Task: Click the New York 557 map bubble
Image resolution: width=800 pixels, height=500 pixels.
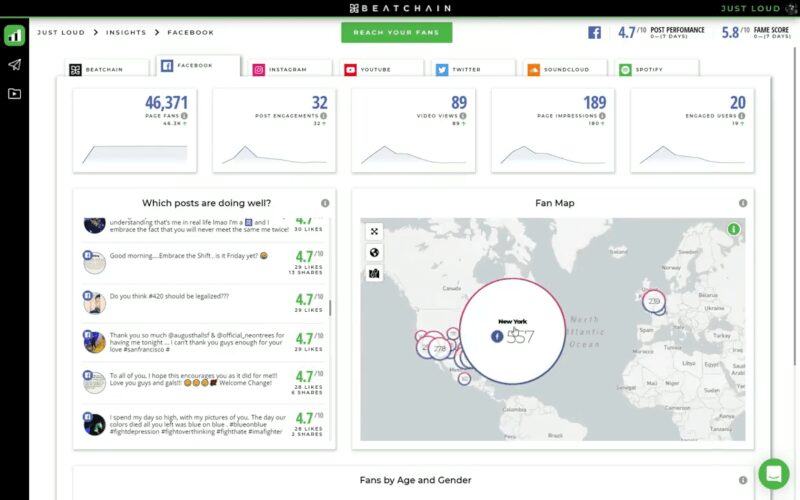Action: point(512,331)
